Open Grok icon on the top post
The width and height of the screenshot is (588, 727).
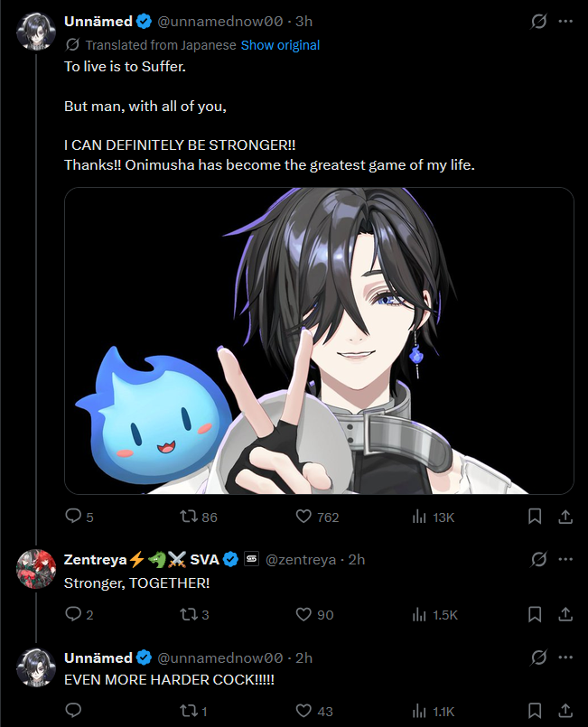pyautogui.click(x=538, y=22)
